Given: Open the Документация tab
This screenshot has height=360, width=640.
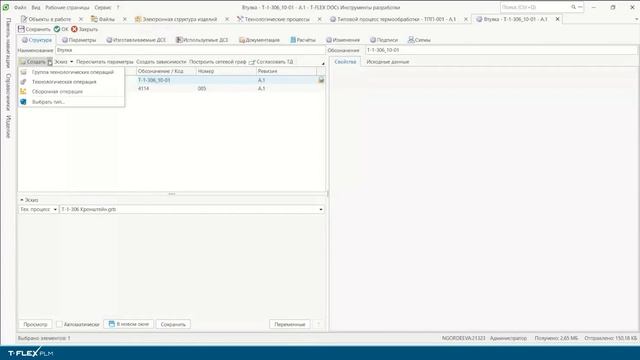Looking at the screenshot, I should (x=259, y=40).
